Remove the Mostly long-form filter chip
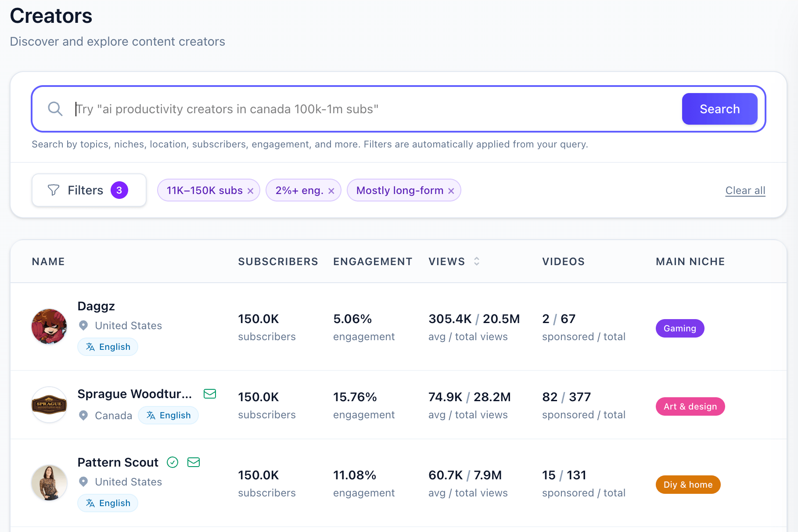The image size is (798, 532). pyautogui.click(x=451, y=191)
